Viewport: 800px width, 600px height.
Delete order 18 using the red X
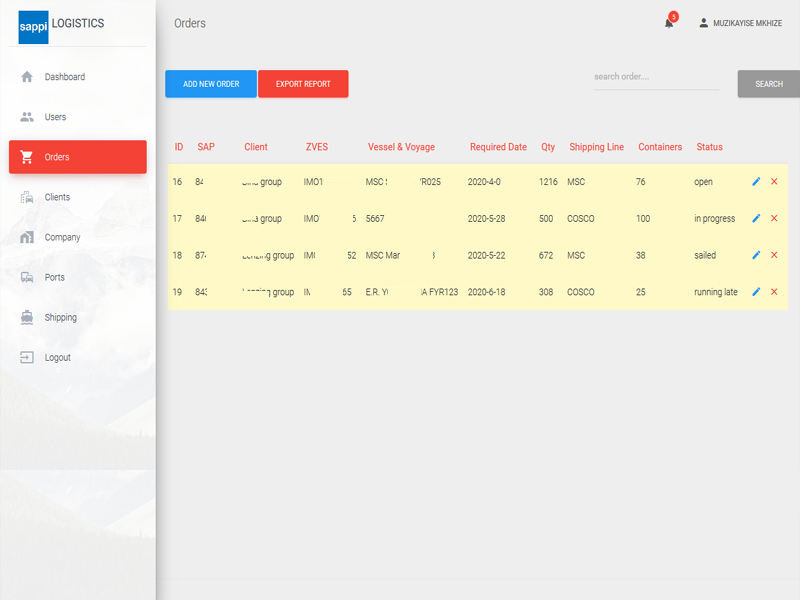pos(774,255)
